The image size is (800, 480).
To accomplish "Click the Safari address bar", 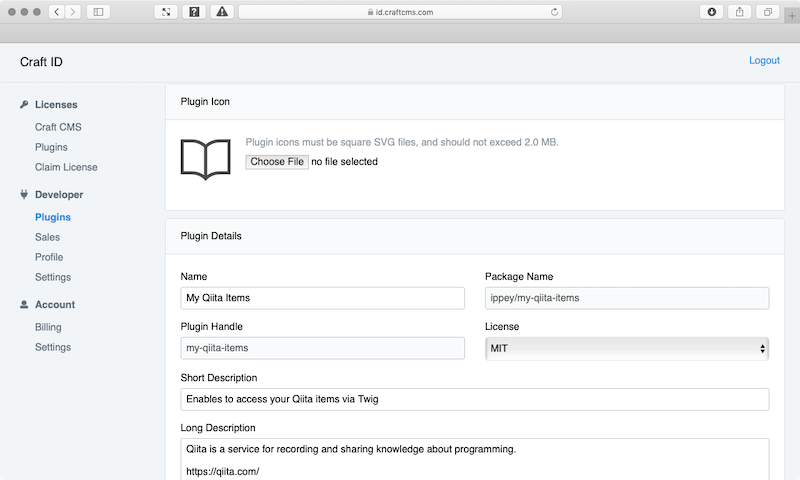I will [401, 12].
